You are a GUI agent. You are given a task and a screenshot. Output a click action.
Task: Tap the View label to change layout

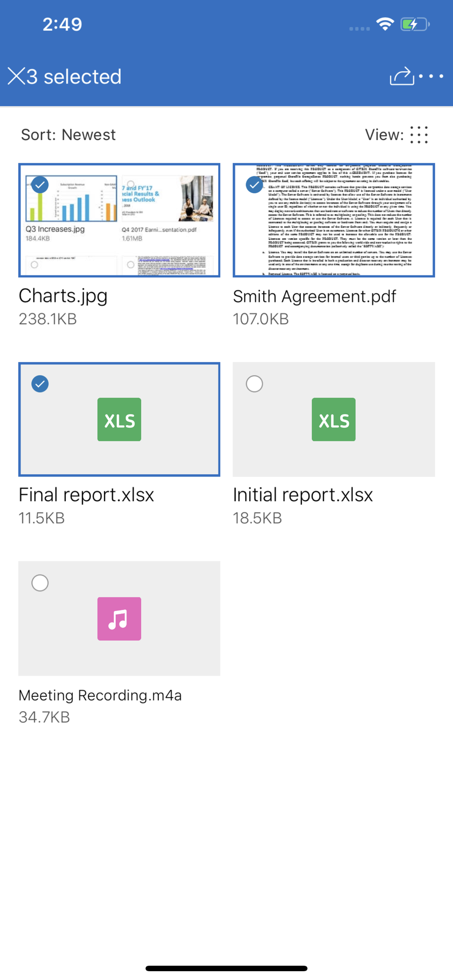pos(384,135)
